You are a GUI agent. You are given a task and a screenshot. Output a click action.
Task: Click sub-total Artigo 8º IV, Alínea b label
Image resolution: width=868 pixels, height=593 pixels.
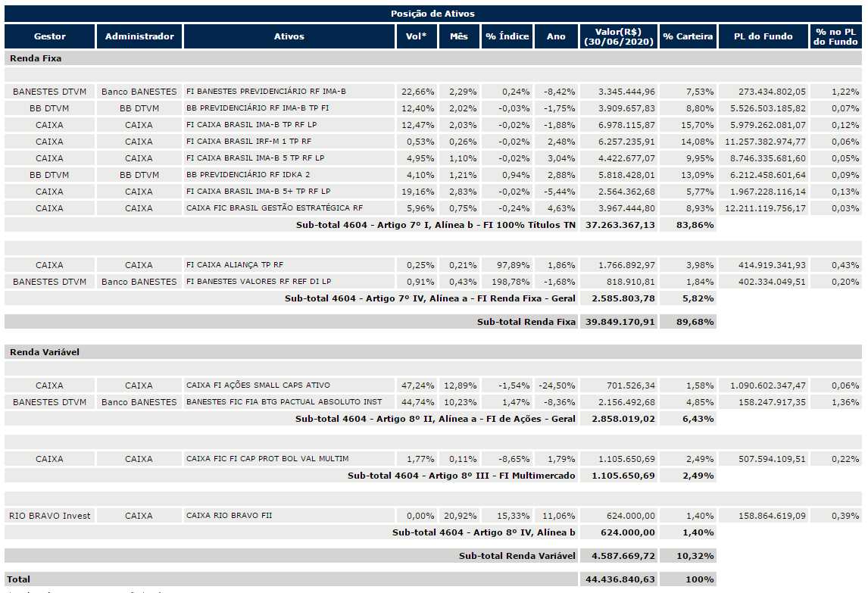484,532
